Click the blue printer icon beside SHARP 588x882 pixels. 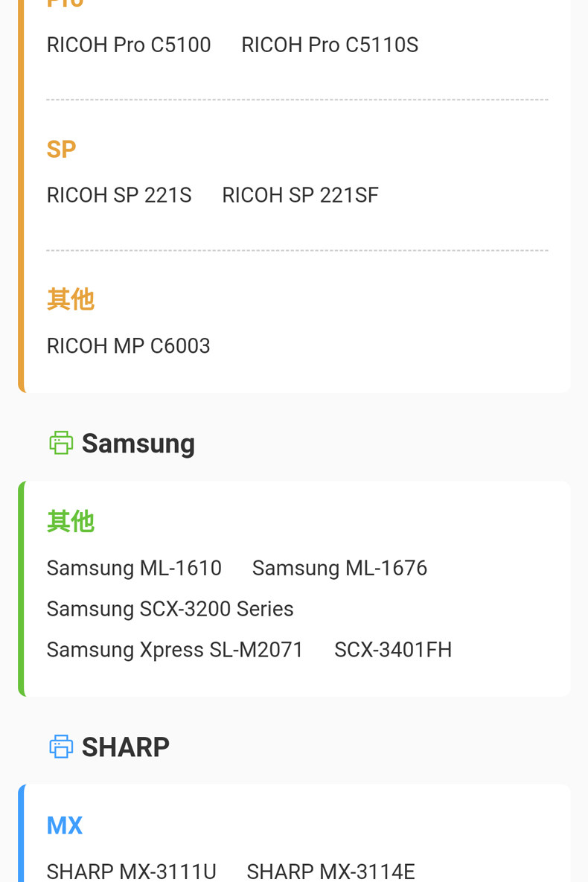point(61,747)
